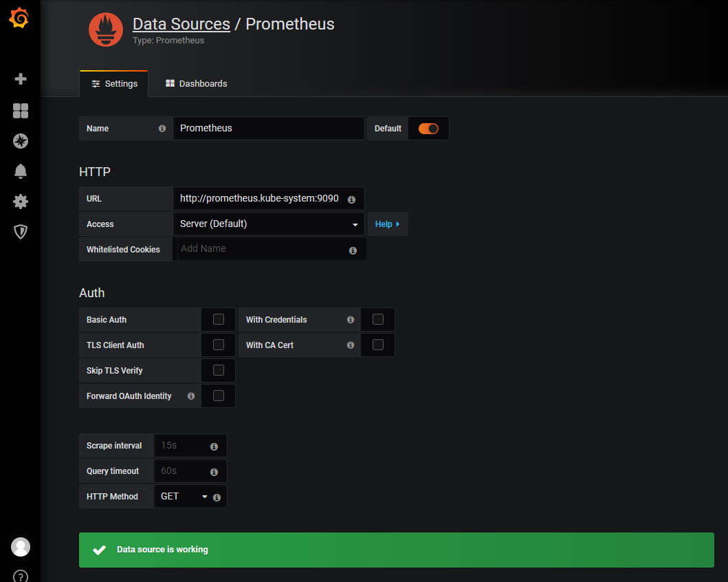Click the 'Access' field label
The height and width of the screenshot is (582, 728).
coord(100,224)
